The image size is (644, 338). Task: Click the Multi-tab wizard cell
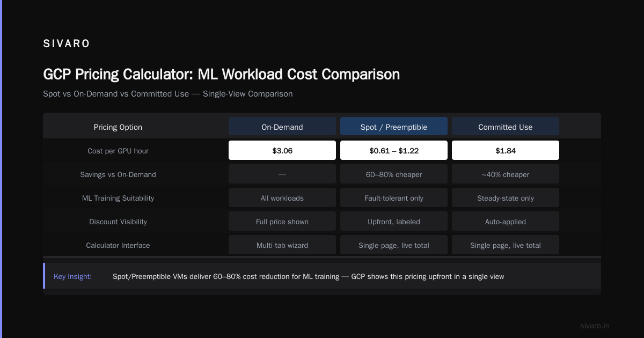(282, 245)
